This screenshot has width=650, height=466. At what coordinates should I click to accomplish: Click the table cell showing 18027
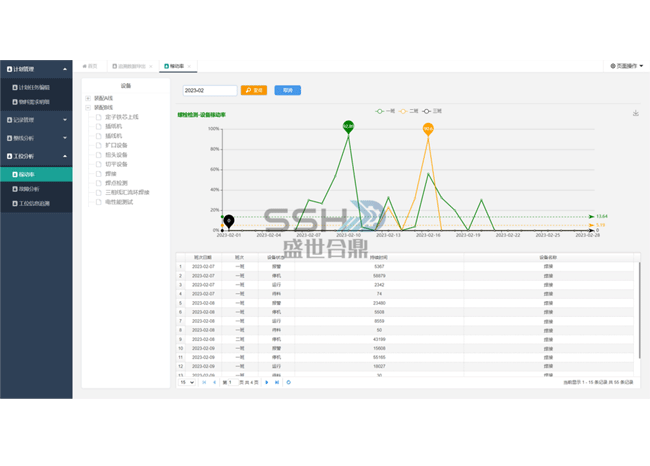click(379, 366)
